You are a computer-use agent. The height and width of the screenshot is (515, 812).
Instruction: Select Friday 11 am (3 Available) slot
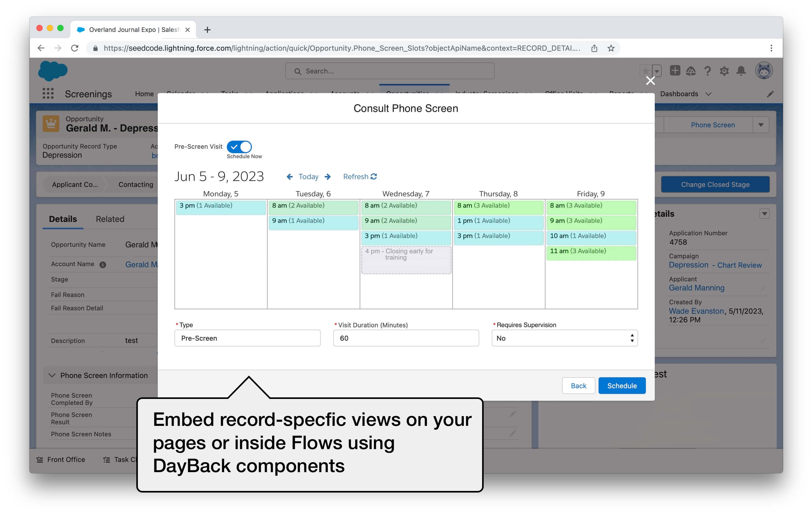591,253
